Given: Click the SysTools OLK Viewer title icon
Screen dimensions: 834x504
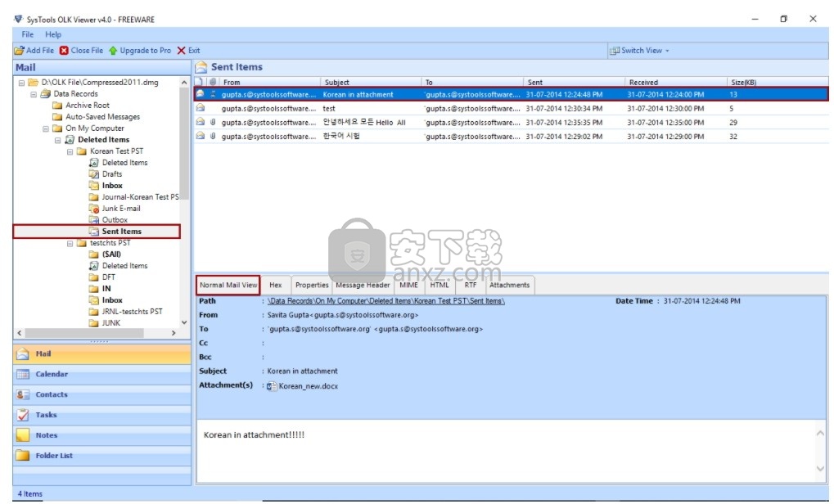Looking at the screenshot, I should (x=19, y=19).
